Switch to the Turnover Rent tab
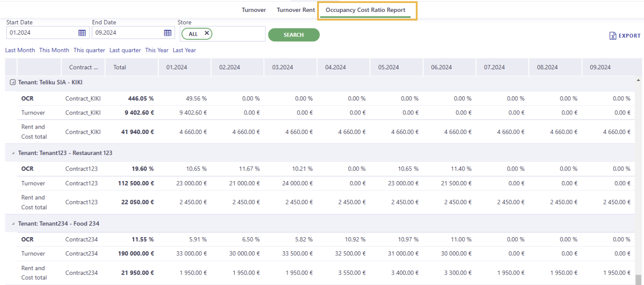The height and width of the screenshot is (285, 644). pyautogui.click(x=296, y=10)
